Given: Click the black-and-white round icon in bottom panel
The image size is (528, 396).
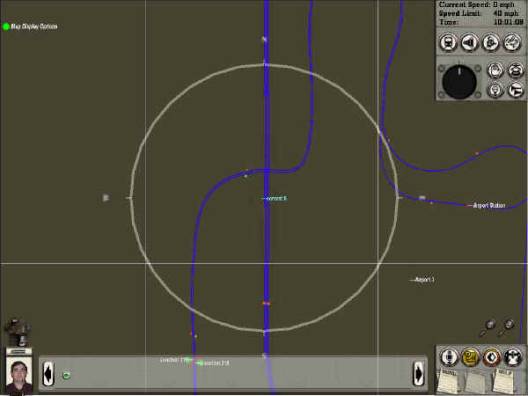Looking at the screenshot, I should 513,357.
